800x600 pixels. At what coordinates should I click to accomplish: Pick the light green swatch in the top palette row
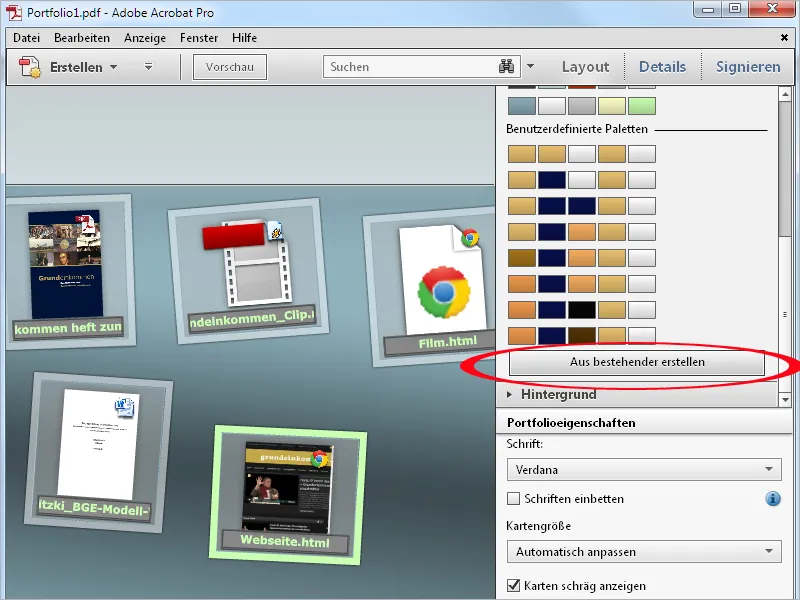pyautogui.click(x=641, y=106)
